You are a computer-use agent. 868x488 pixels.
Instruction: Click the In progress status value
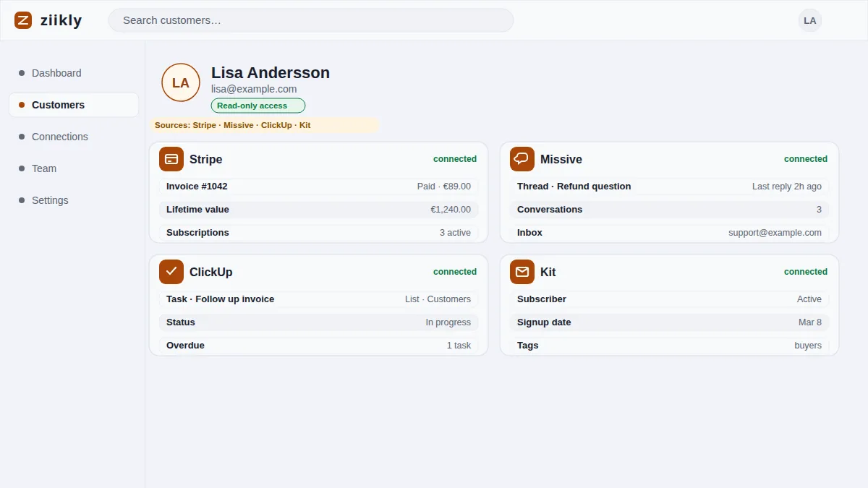(448, 322)
